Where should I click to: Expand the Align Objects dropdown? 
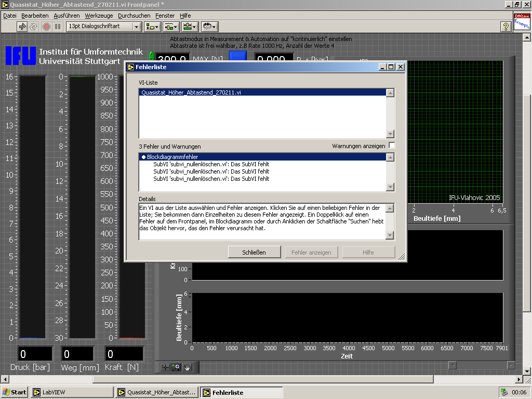point(153,26)
